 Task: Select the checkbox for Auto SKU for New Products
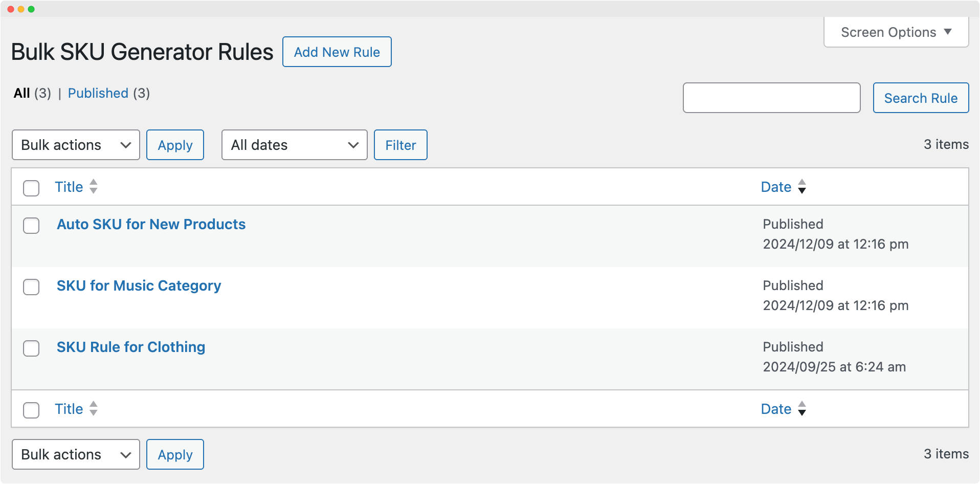31,226
